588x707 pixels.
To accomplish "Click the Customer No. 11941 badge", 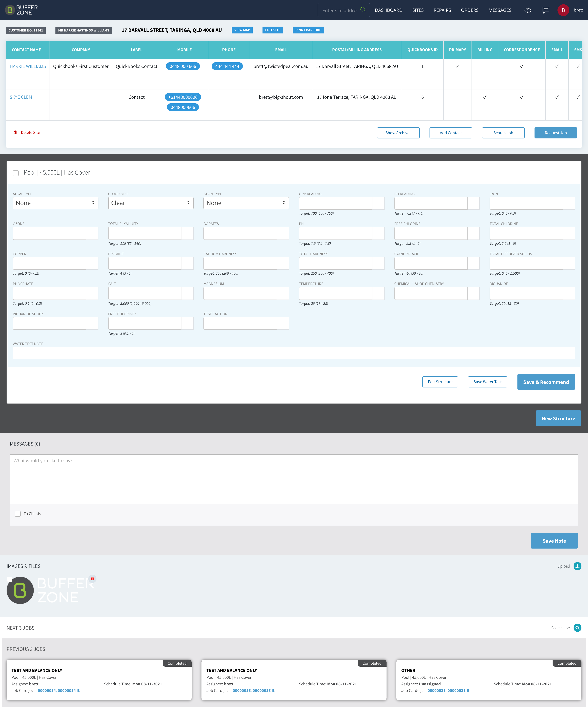I will click(x=26, y=30).
